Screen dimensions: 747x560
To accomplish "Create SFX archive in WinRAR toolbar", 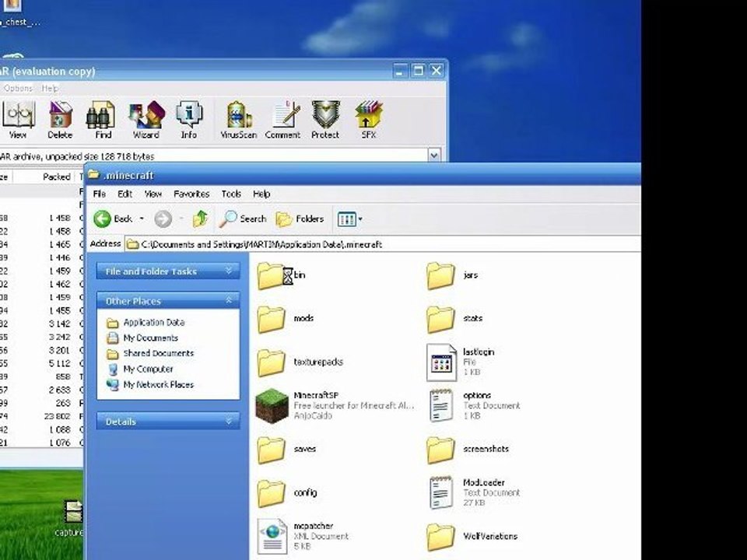I will 368,120.
